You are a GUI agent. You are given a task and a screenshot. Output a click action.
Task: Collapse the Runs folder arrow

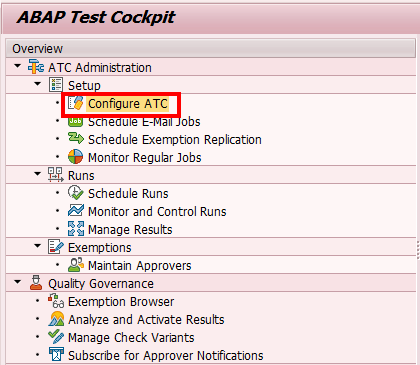coord(38,174)
